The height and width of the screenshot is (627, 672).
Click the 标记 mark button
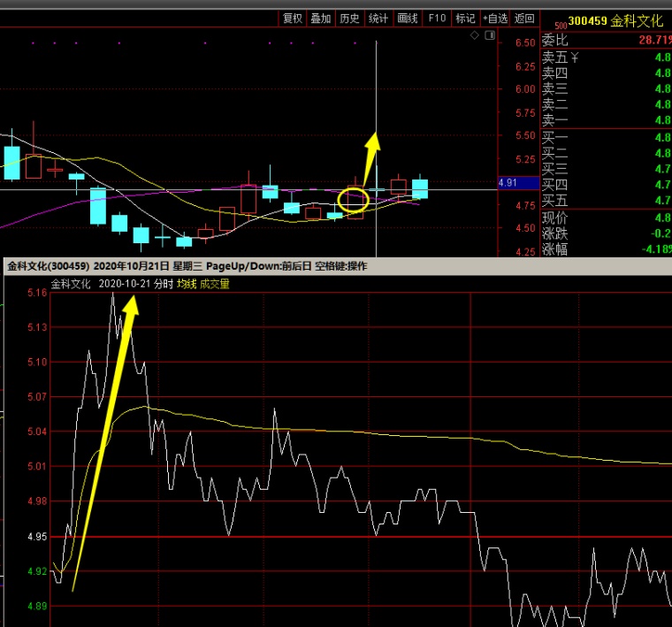click(x=464, y=18)
